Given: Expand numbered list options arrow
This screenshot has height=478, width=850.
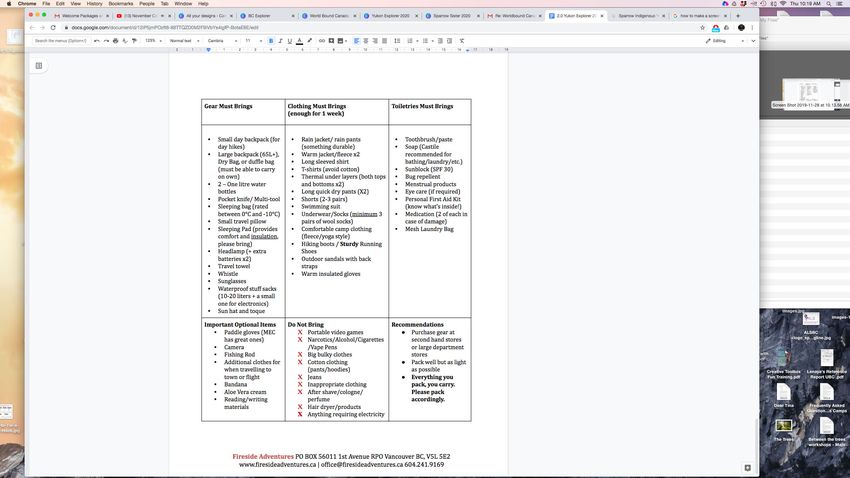Looking at the screenshot, I should (417, 41).
